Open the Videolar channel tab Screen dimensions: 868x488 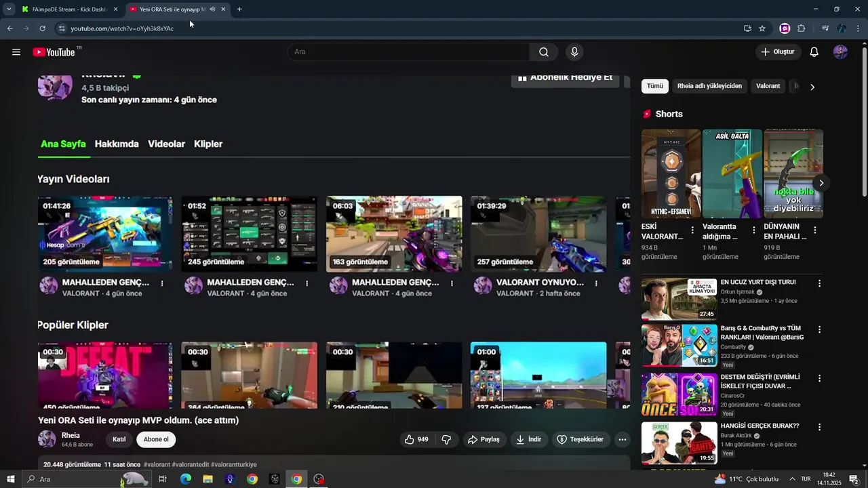click(x=166, y=144)
